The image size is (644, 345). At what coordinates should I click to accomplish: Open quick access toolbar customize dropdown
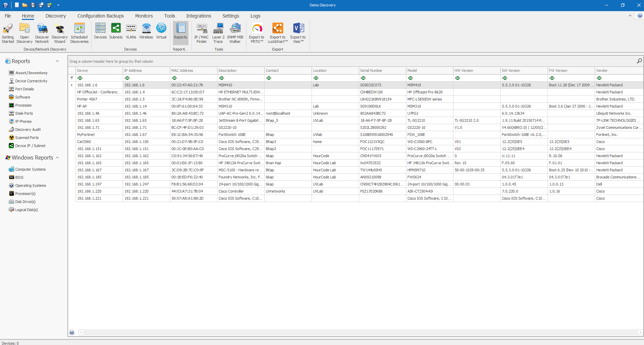58,5
